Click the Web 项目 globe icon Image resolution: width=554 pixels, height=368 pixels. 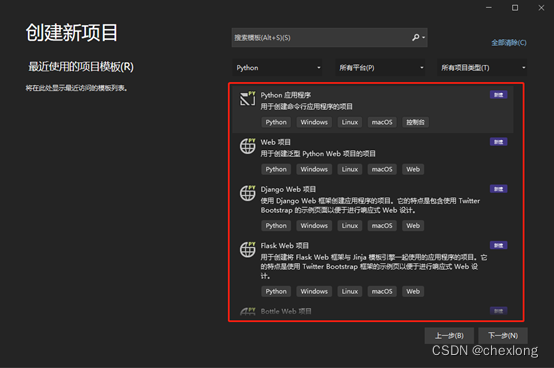pos(247,146)
